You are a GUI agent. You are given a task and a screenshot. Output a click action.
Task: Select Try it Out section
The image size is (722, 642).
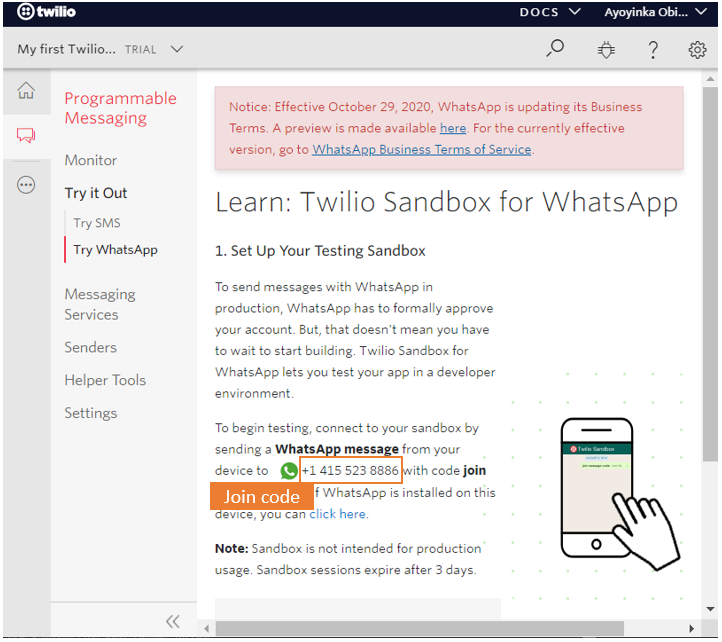[x=96, y=193]
